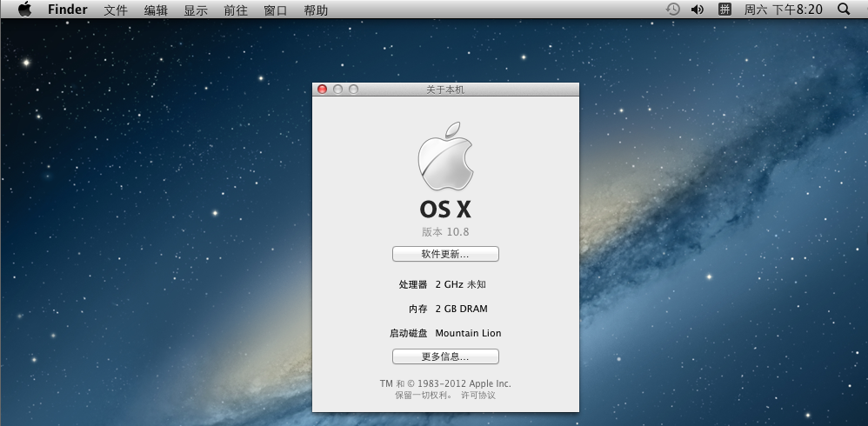Open the 前往 menu
This screenshot has width=868, height=426.
[x=235, y=10]
